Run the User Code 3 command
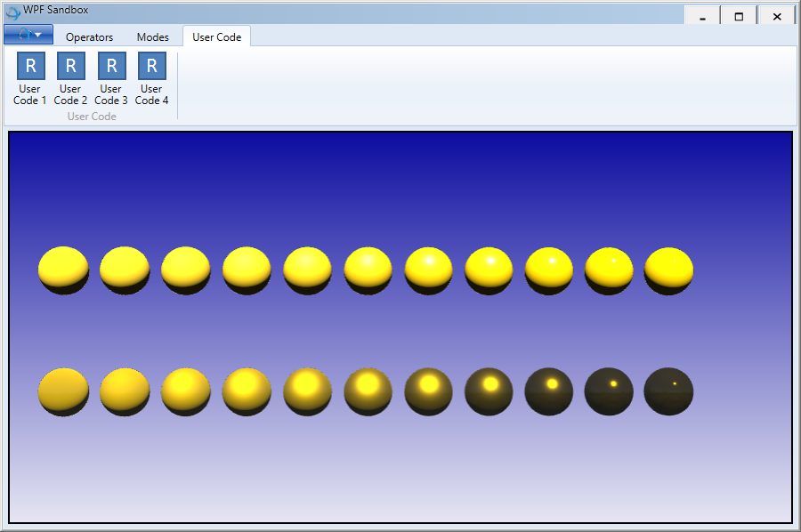This screenshot has height=532, width=801. pos(111,78)
